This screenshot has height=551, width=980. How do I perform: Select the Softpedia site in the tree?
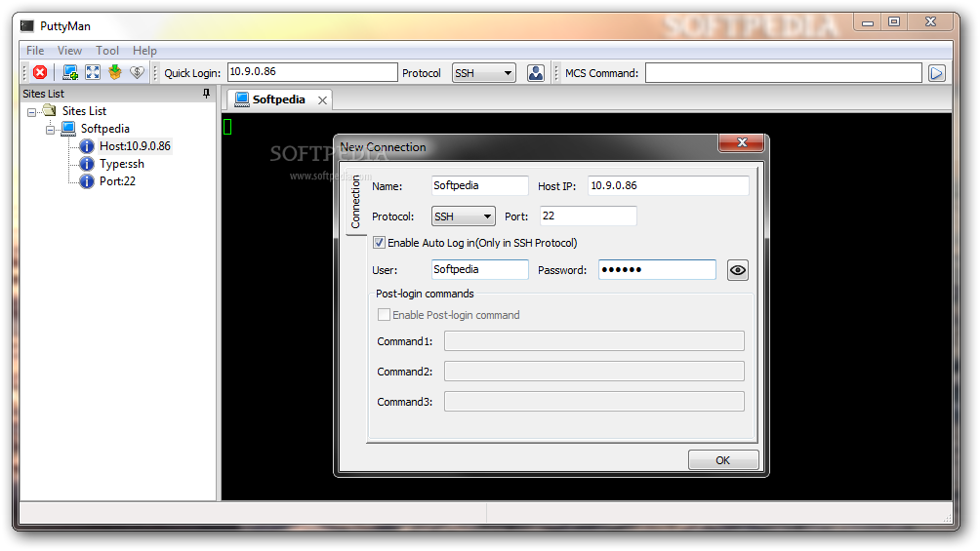[x=105, y=129]
